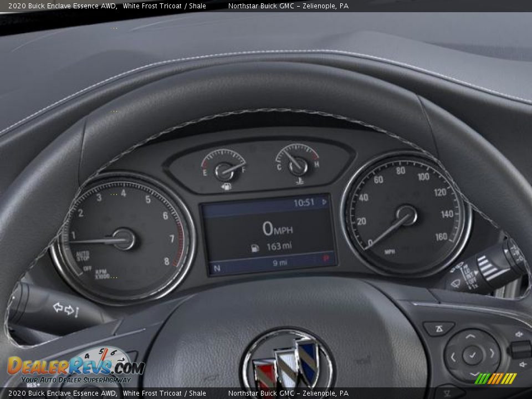Click the fuel gauge dial
Image resolution: width=532 pixels, height=399 pixels.
(223, 166)
